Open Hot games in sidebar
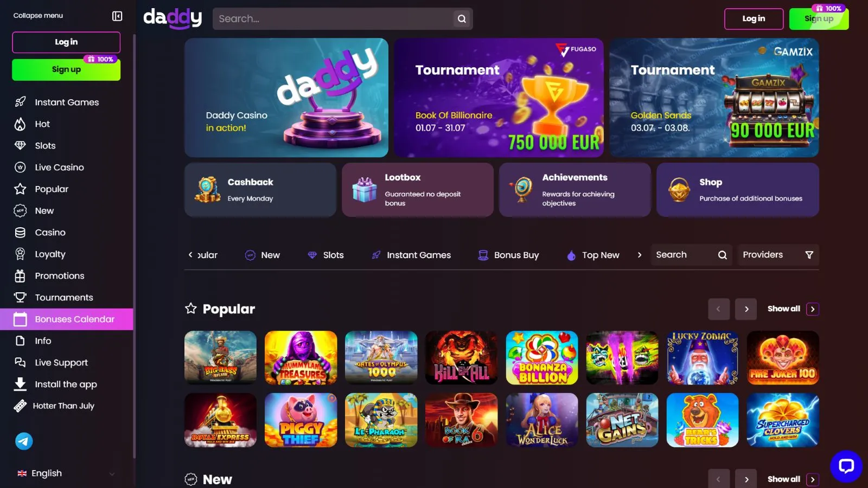This screenshot has width=868, height=488. pos(67,124)
